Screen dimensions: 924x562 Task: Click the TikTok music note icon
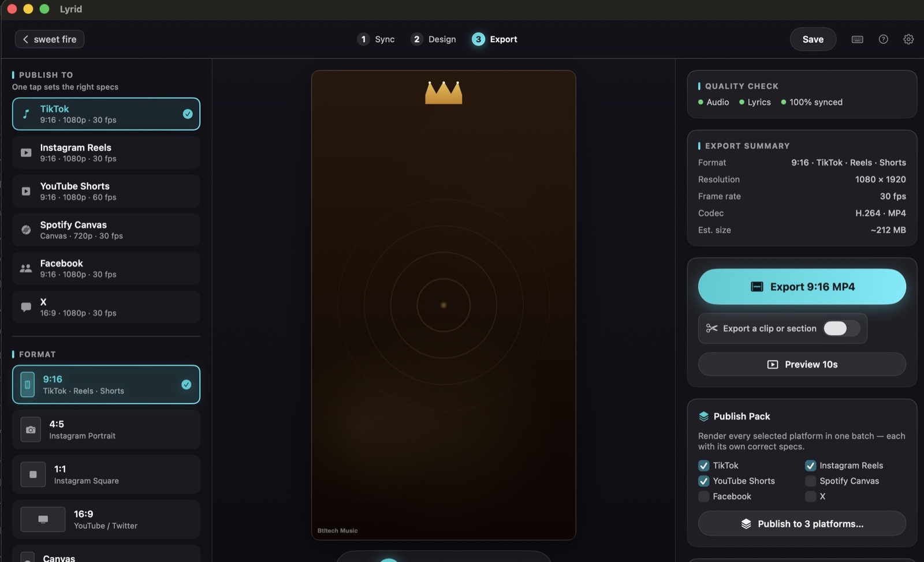[26, 114]
